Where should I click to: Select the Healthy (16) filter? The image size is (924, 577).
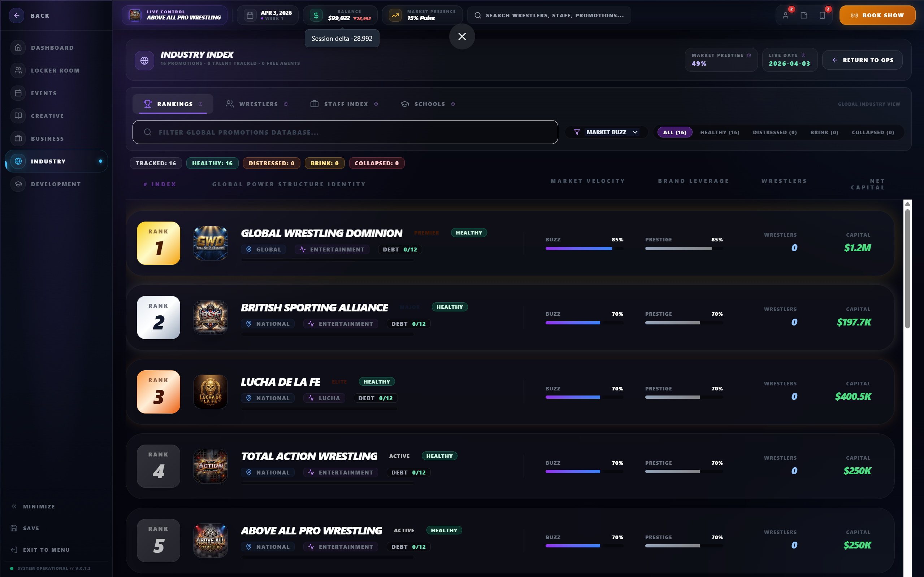(x=719, y=132)
